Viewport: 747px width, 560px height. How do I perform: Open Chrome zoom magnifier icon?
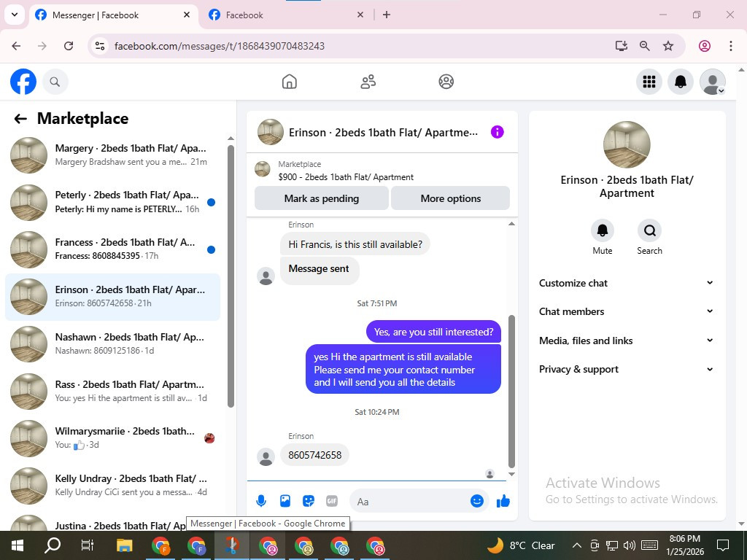point(645,46)
